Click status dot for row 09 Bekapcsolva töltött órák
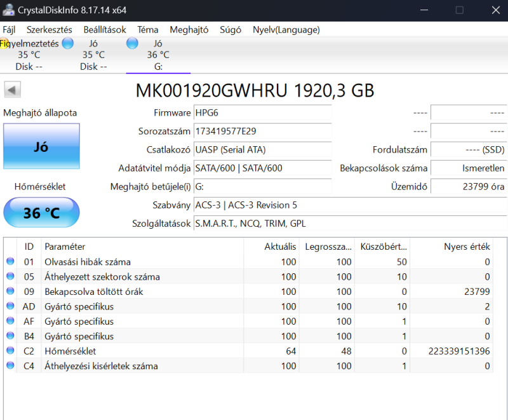This screenshot has height=420, width=508. click(10, 291)
